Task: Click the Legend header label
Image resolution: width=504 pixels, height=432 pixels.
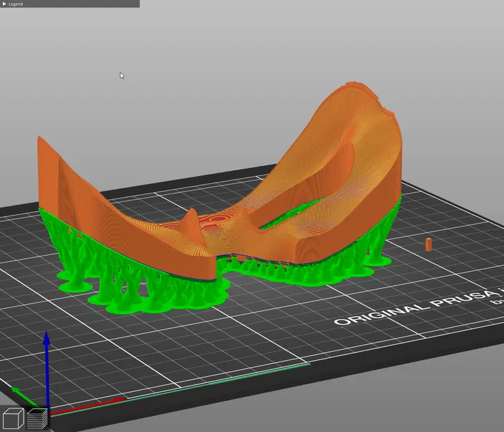Action: pos(16,4)
